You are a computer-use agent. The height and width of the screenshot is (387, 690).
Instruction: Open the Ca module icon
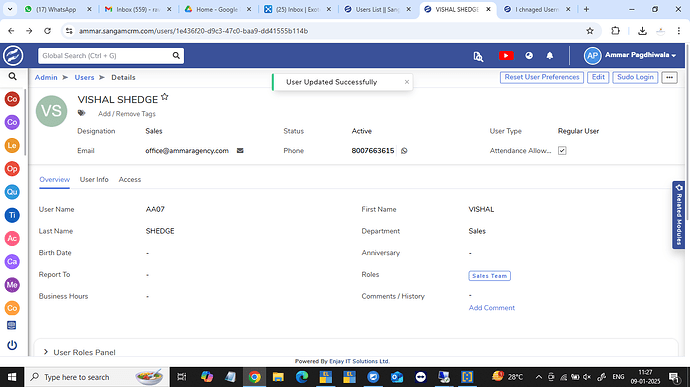point(12,262)
